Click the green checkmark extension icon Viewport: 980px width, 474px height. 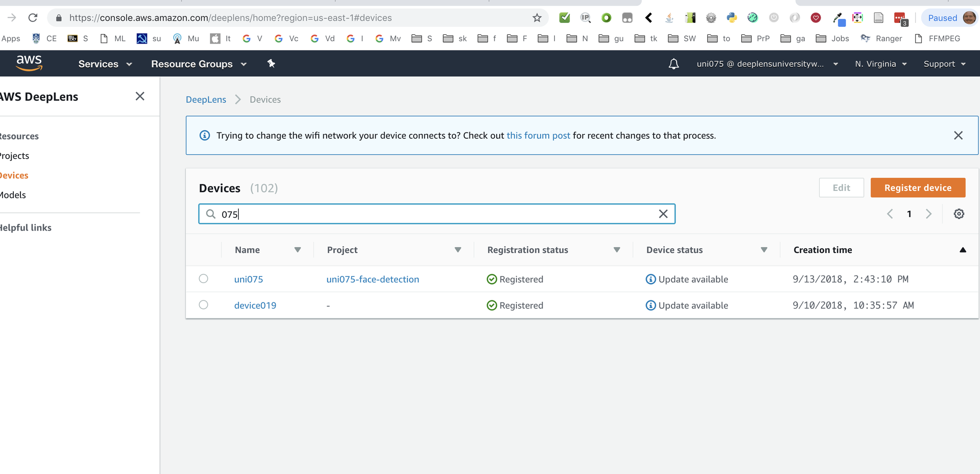click(x=565, y=18)
